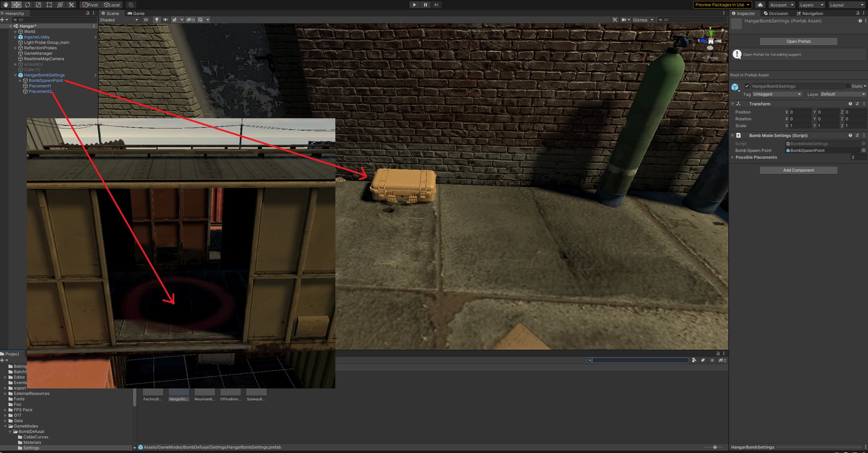Toggle the scene audio icon
The height and width of the screenshot is (453, 868).
coord(165,19)
